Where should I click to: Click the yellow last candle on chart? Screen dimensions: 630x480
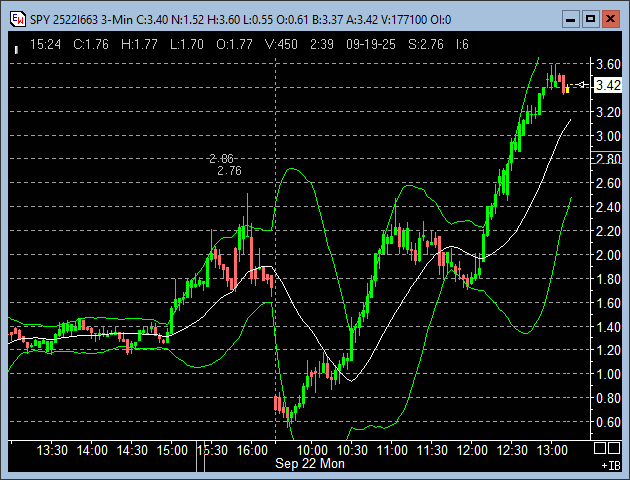tap(567, 89)
